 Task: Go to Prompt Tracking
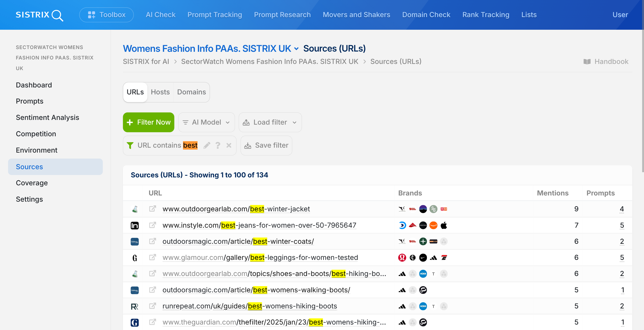tap(215, 15)
